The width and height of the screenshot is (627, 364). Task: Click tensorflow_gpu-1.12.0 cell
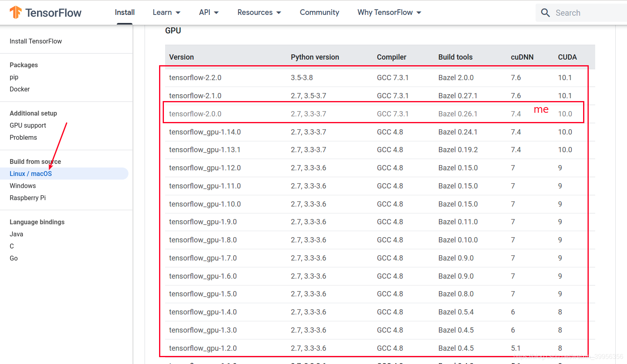click(205, 168)
